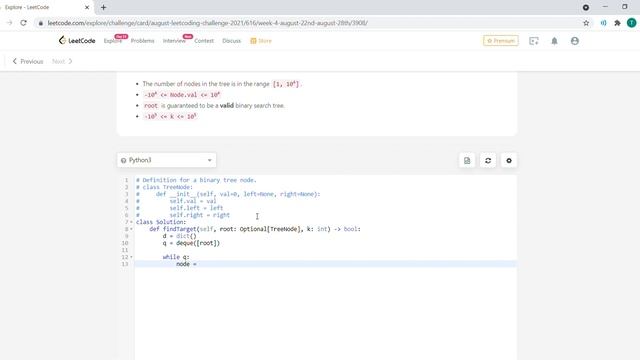Viewport: 640px width, 360px height.
Task: Click the Premium button
Action: pos(501,41)
